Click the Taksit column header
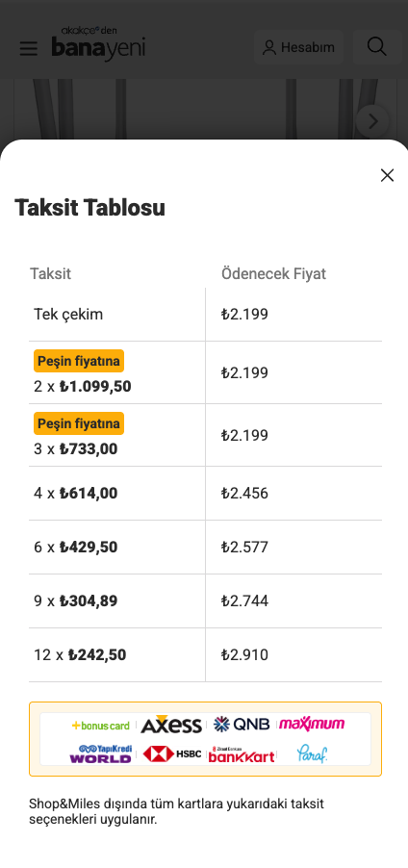408x868 pixels. pos(50,273)
